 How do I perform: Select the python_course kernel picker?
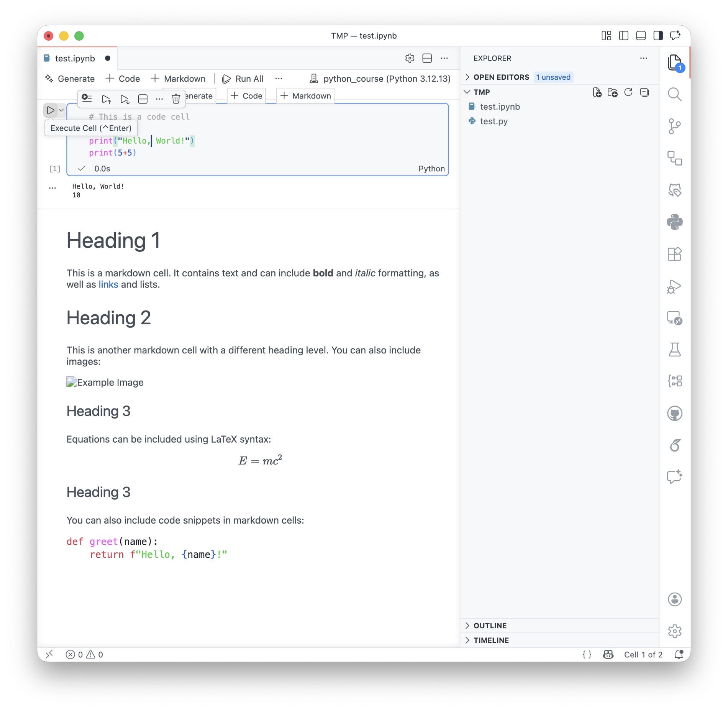pyautogui.click(x=380, y=79)
